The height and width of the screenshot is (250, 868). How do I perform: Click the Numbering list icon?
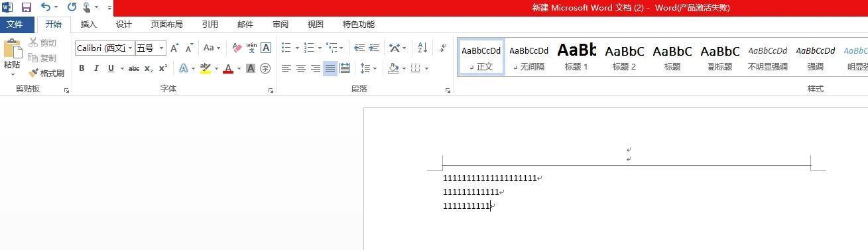[308, 48]
